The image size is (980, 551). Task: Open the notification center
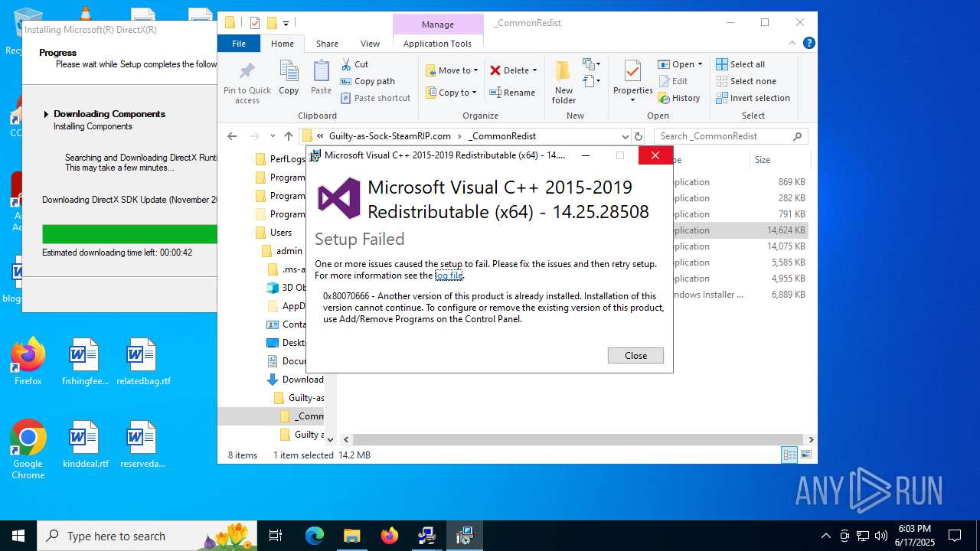[x=955, y=536]
